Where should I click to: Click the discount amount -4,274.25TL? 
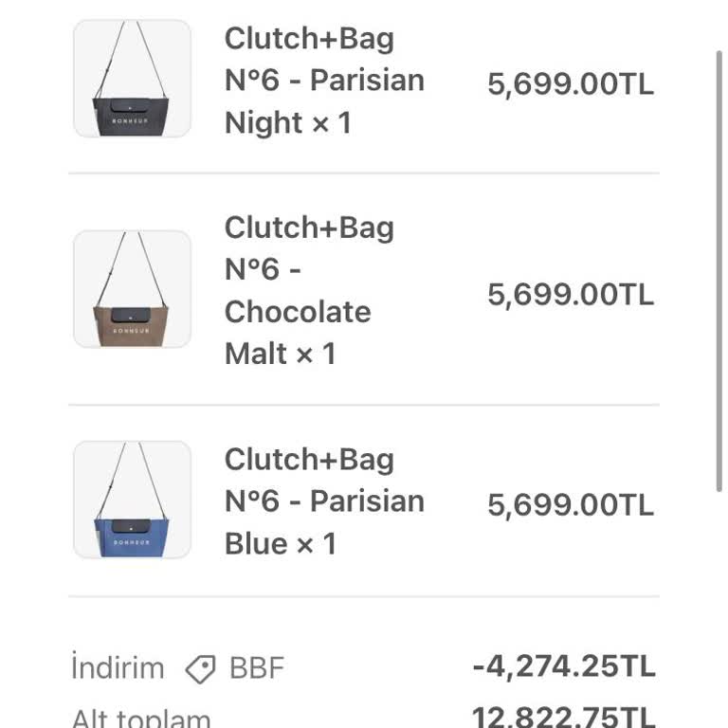coord(564,666)
